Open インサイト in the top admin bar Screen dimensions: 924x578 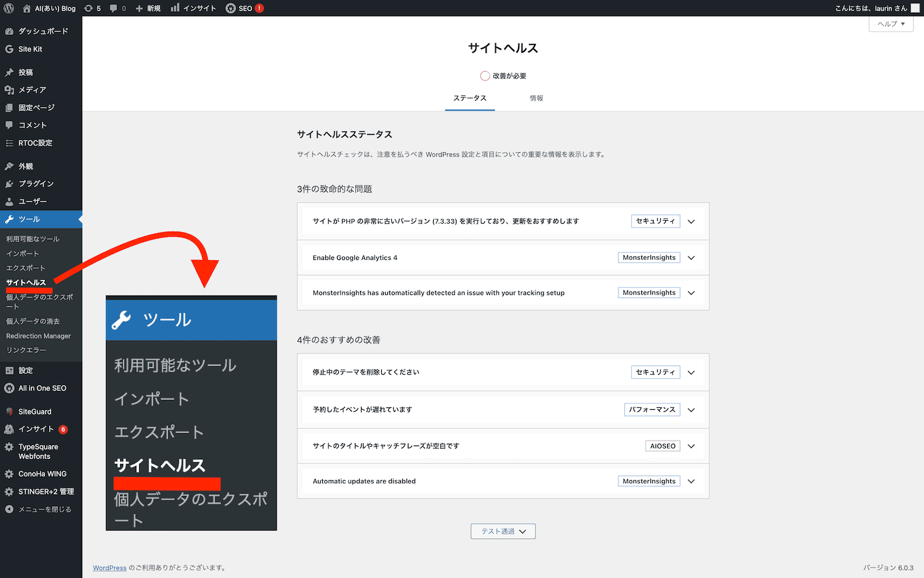(193, 8)
